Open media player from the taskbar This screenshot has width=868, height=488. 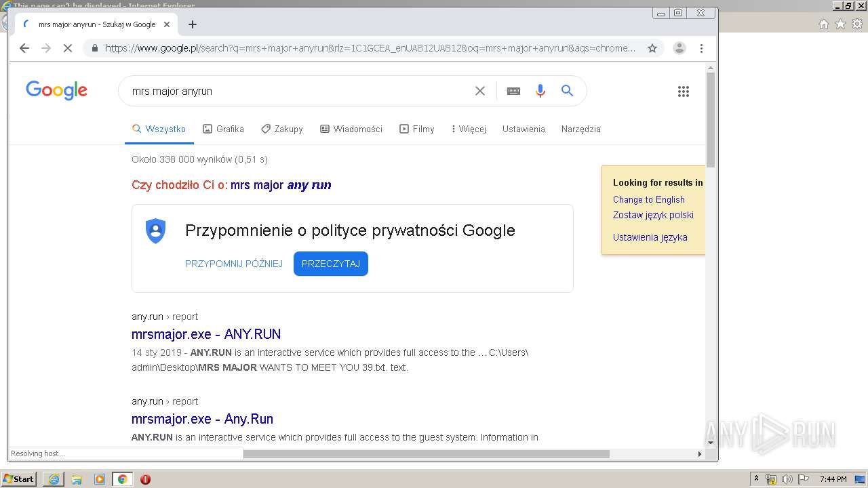100,479
